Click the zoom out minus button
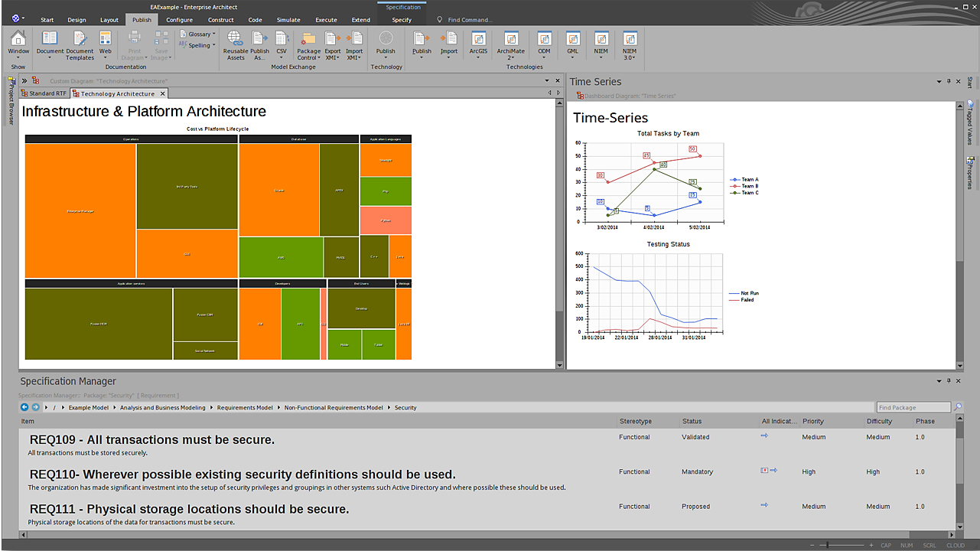The image size is (980, 551). coord(812,546)
